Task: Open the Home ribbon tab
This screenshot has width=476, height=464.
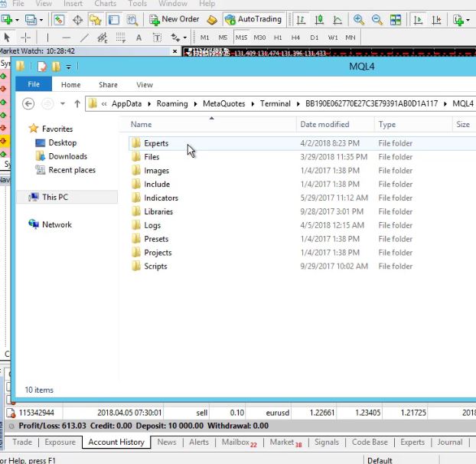Action: coord(70,85)
